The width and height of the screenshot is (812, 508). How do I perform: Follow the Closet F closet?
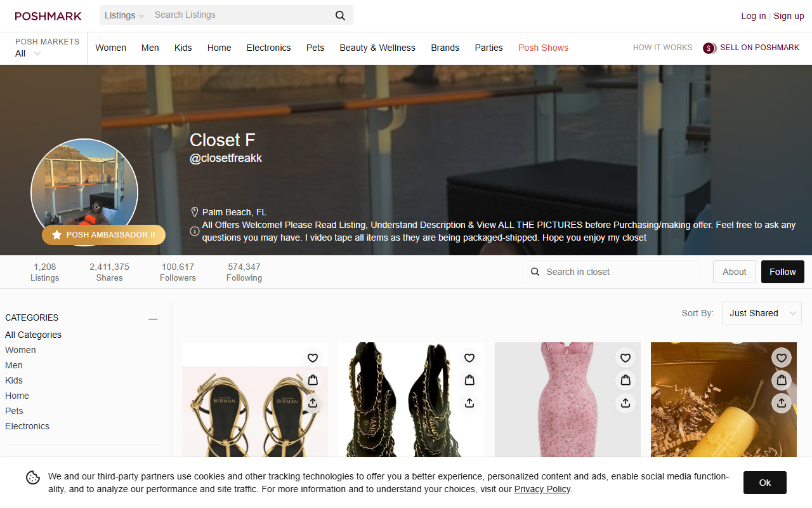pyautogui.click(x=783, y=272)
